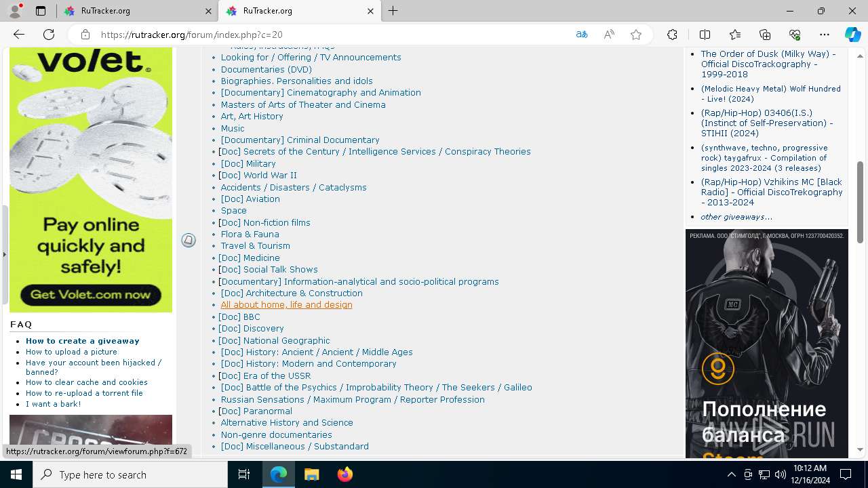
Task: Click the forum section round status icon
Action: point(189,240)
